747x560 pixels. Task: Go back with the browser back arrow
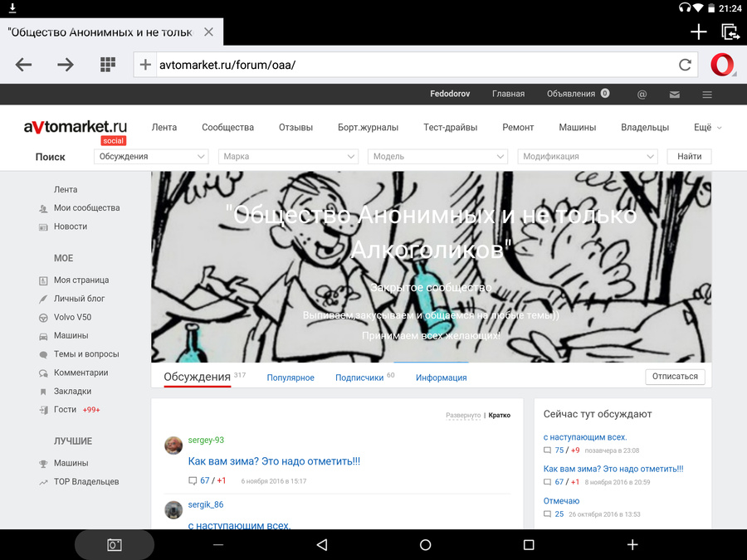(23, 64)
